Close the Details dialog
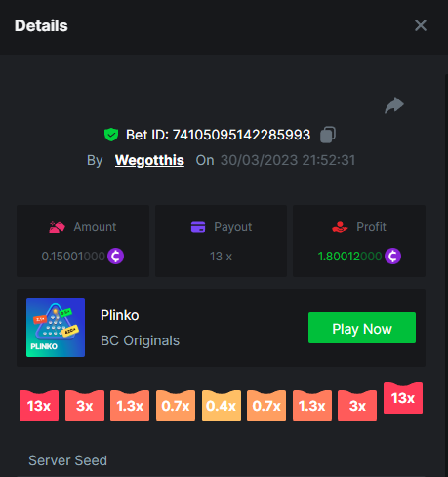 (x=421, y=25)
